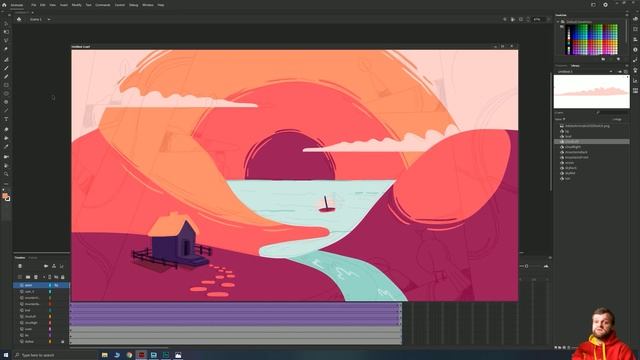The image size is (640, 360).
Task: Select the Line tool
Action: point(6,110)
